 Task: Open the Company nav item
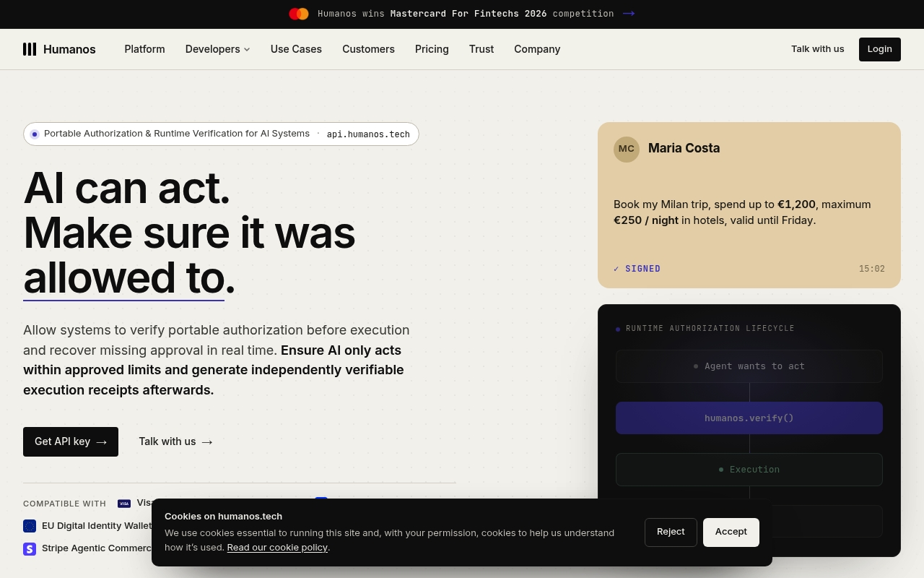537,49
